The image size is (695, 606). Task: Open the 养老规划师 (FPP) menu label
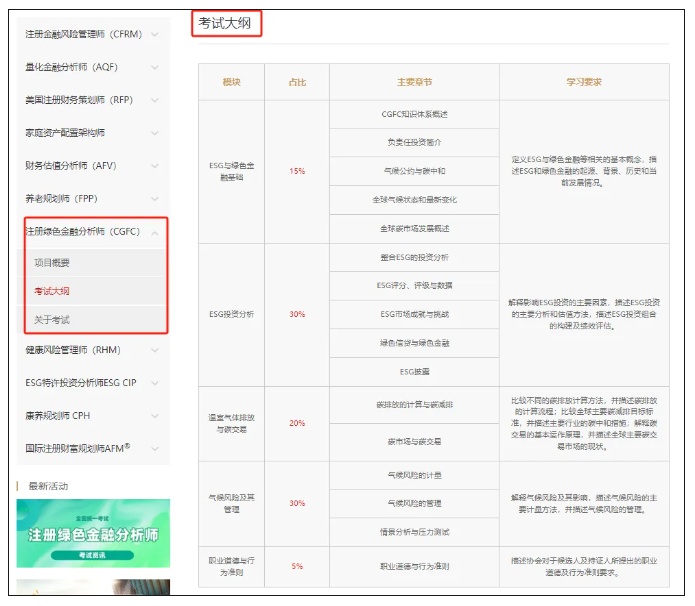pos(61,199)
